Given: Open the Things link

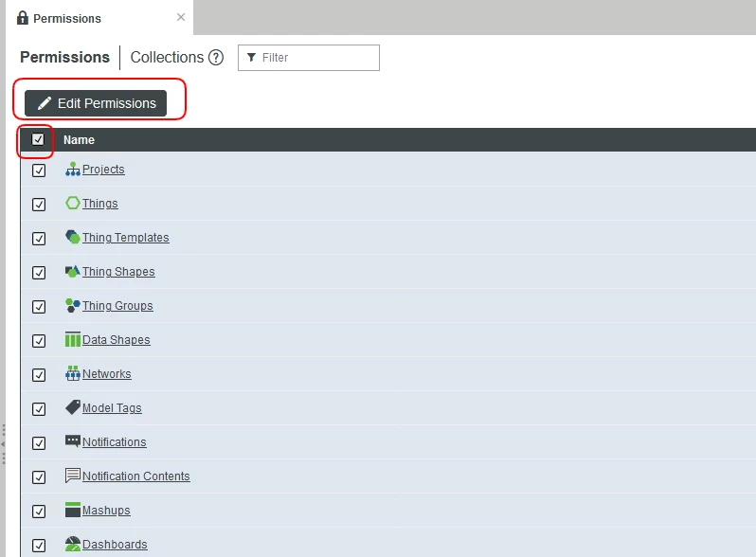Looking at the screenshot, I should click(100, 204).
